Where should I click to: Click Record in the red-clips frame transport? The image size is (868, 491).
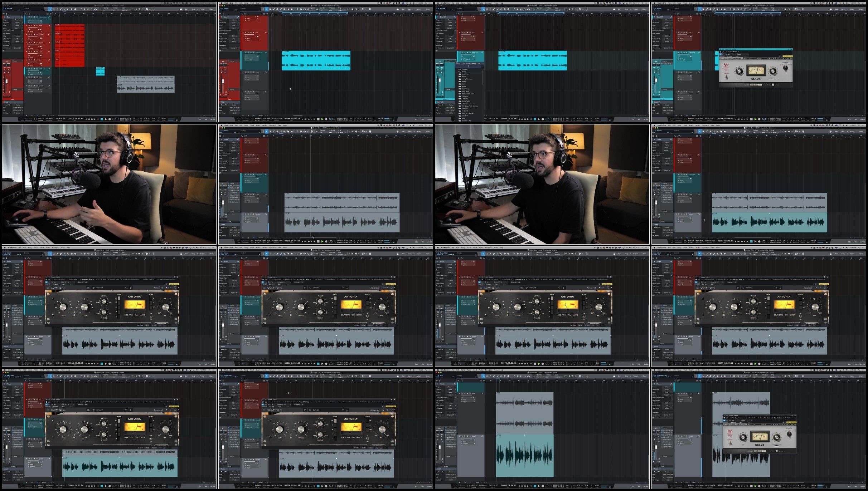pos(110,119)
